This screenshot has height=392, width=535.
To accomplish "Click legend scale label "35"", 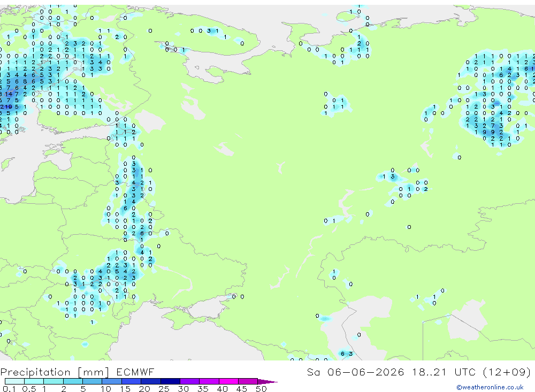I will 203,389.
